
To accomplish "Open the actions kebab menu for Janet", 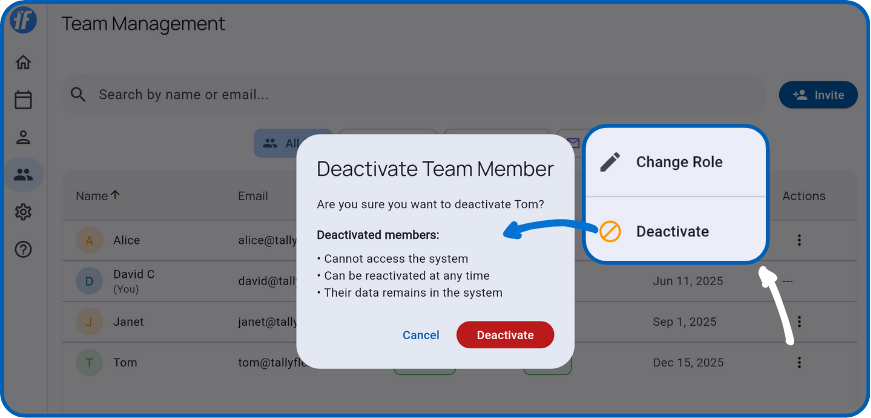I will (799, 321).
